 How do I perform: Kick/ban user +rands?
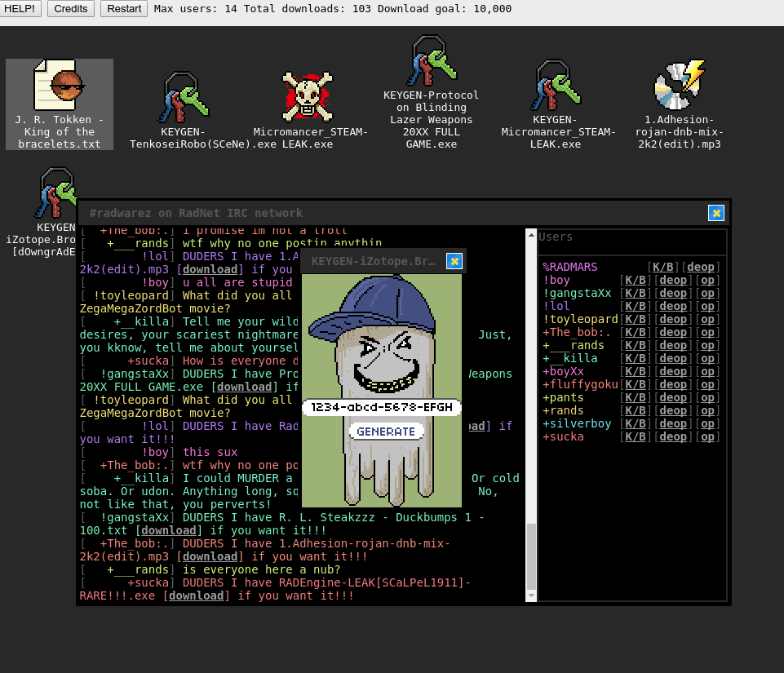[x=636, y=410]
